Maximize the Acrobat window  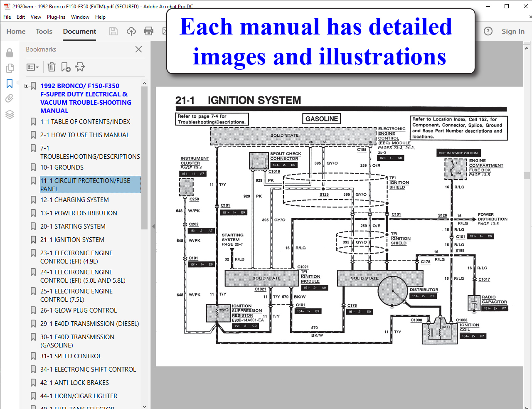coord(507,6)
